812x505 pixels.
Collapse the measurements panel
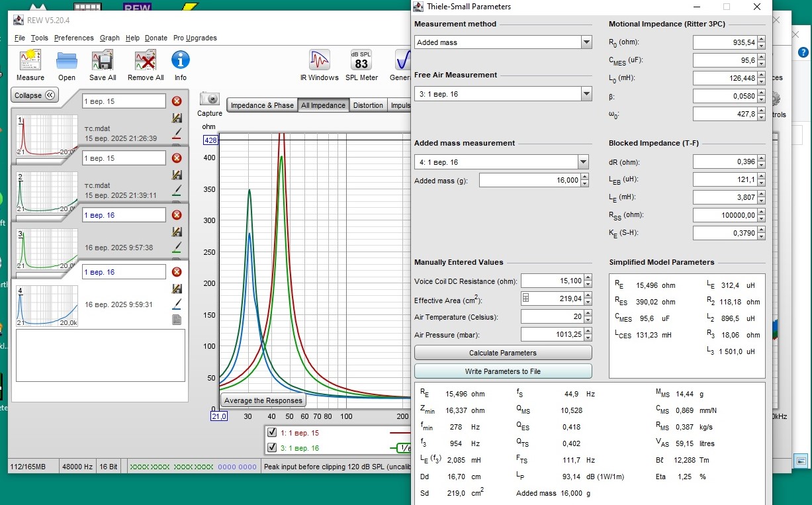coord(35,95)
